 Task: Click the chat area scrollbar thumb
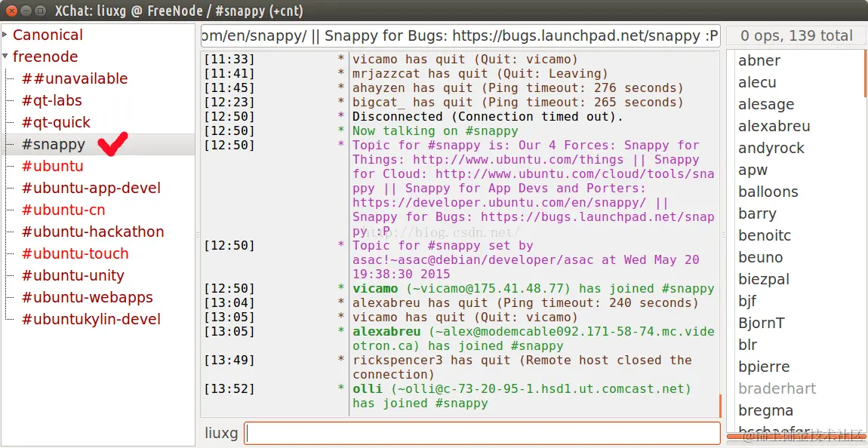(719, 406)
